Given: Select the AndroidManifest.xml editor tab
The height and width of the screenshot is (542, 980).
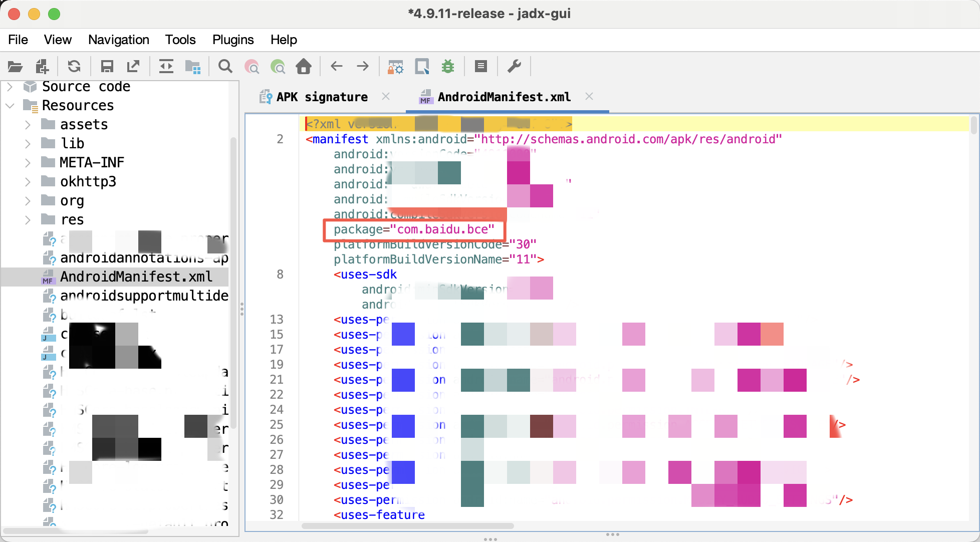Looking at the screenshot, I should coord(504,97).
